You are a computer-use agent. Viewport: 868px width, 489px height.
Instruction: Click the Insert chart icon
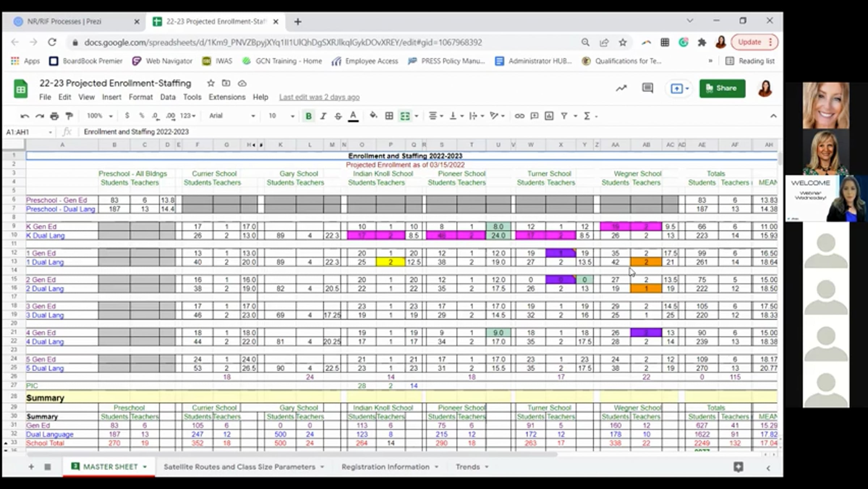[549, 116]
